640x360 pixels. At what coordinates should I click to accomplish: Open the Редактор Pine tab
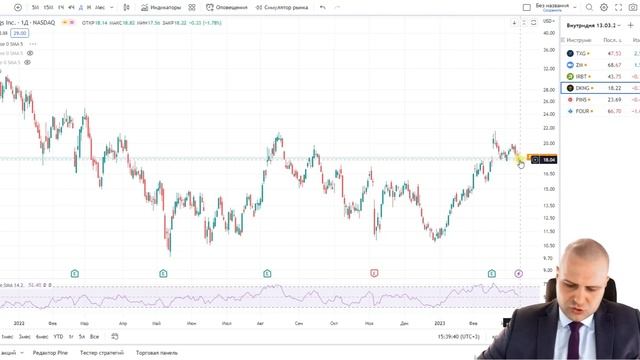[50, 353]
